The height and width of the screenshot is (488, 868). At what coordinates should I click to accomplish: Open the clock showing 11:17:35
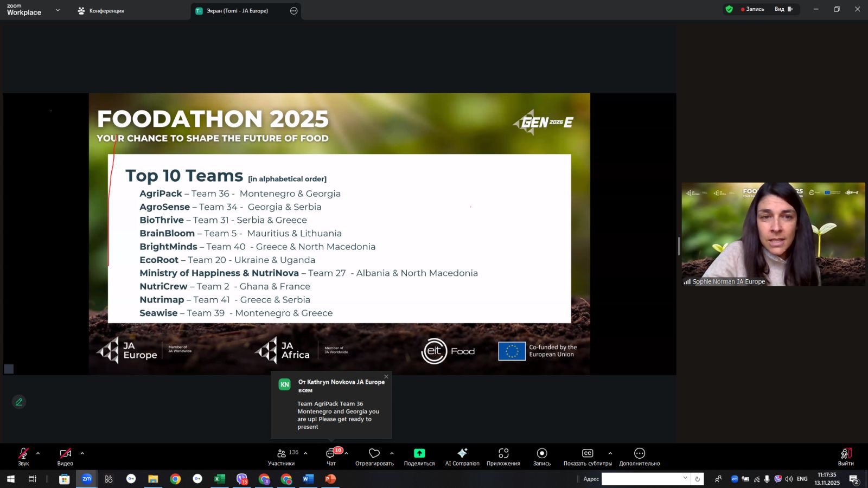coord(827,479)
